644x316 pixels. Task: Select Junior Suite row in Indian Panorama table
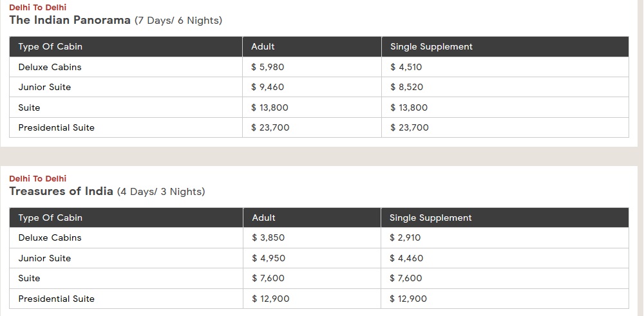point(44,87)
